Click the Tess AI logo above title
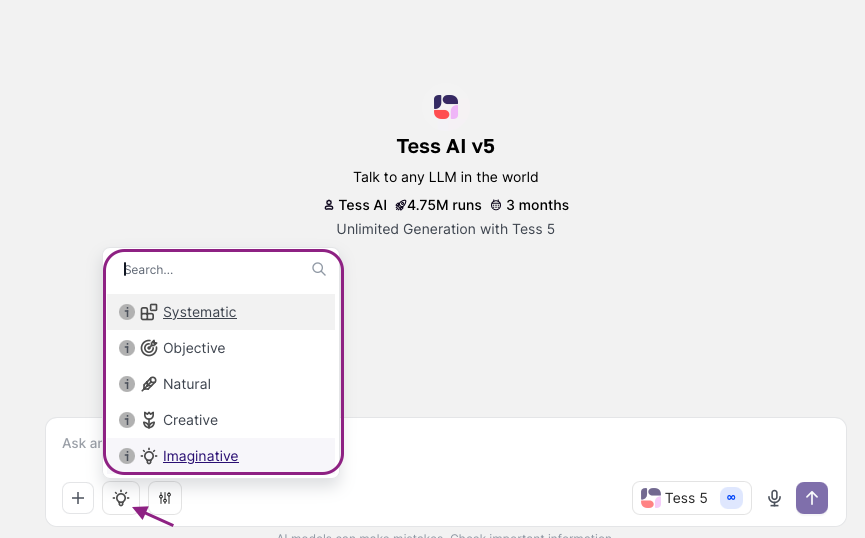The image size is (865, 538). click(x=446, y=107)
